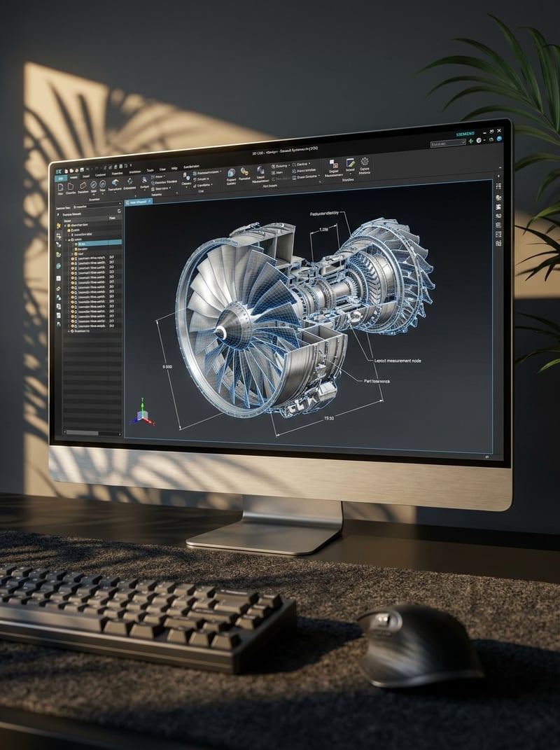Open the Help ribbon tab
The image size is (560, 750).
174,168
